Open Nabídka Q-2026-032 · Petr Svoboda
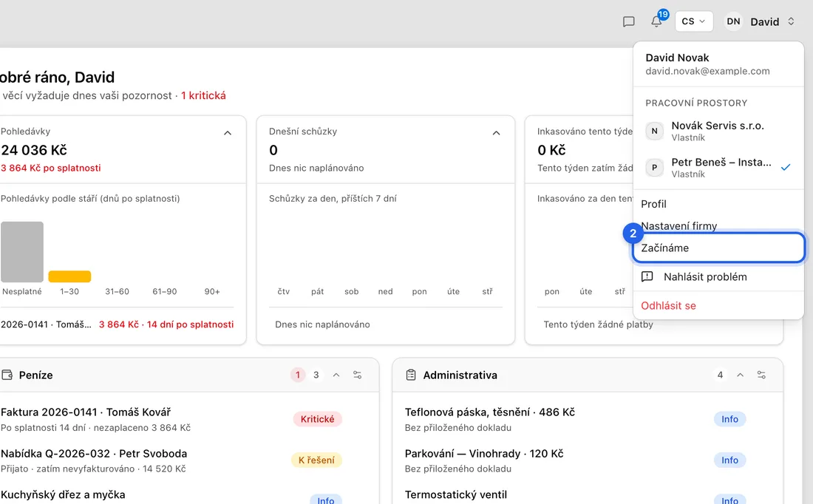813x504 pixels. (x=94, y=454)
